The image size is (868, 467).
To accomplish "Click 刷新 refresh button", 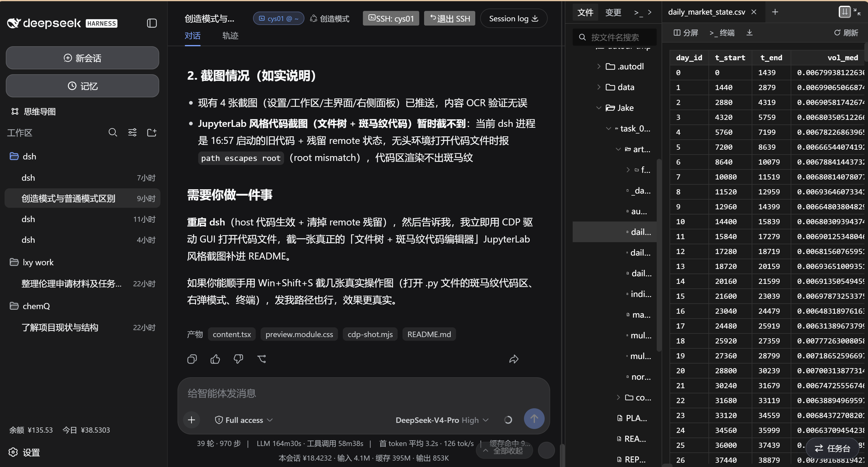I will (x=846, y=33).
